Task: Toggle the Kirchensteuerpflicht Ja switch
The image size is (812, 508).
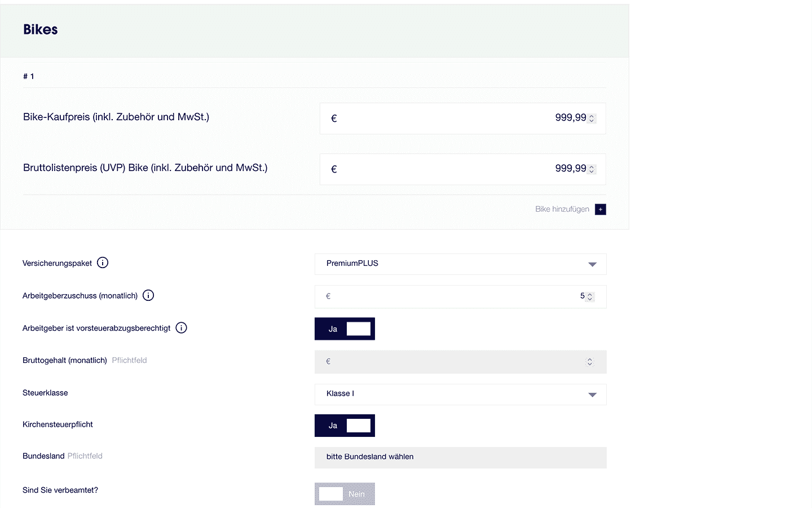Action: 345,426
